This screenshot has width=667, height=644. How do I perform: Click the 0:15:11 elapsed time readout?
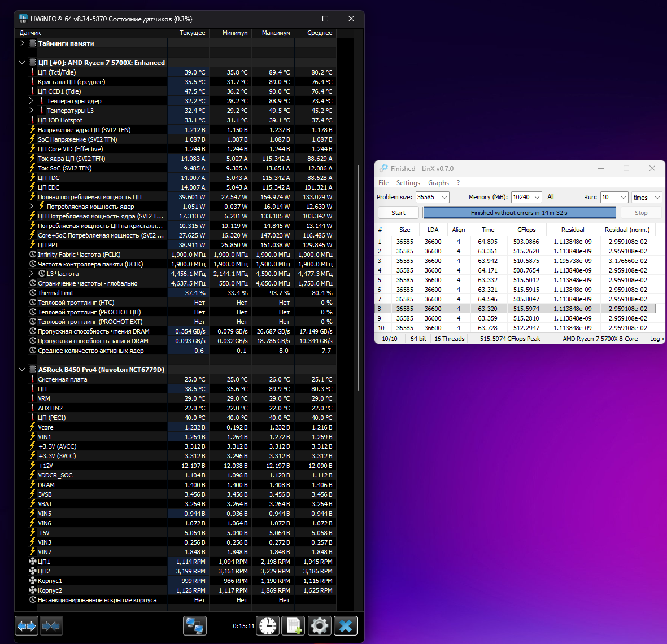click(x=243, y=626)
